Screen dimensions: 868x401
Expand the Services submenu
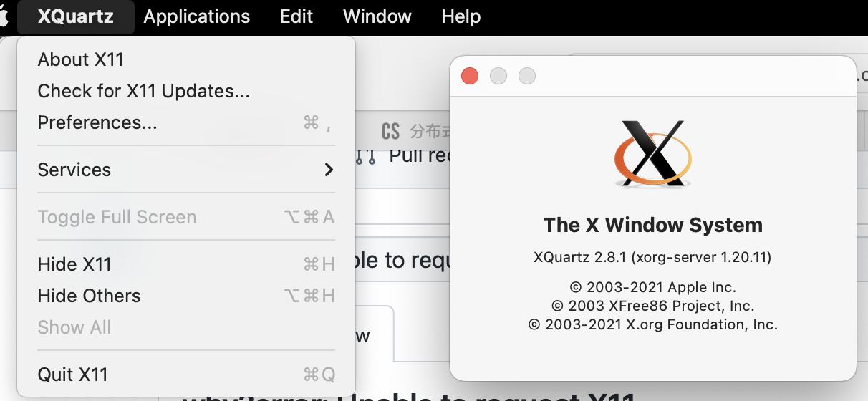click(x=186, y=170)
